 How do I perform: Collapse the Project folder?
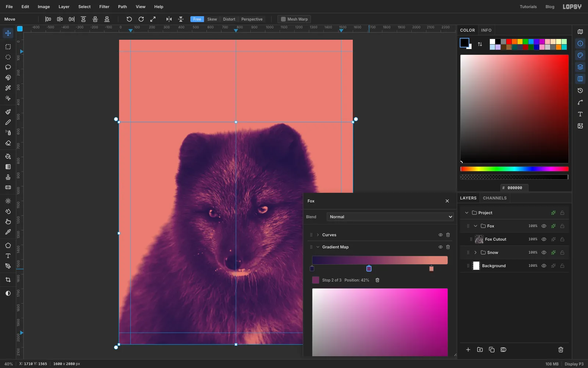pos(467,213)
